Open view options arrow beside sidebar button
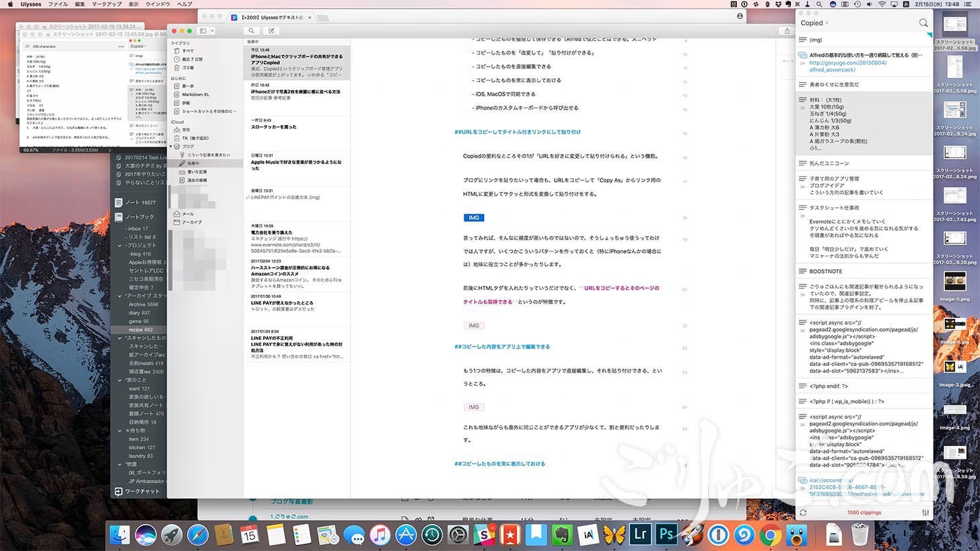 [212, 31]
